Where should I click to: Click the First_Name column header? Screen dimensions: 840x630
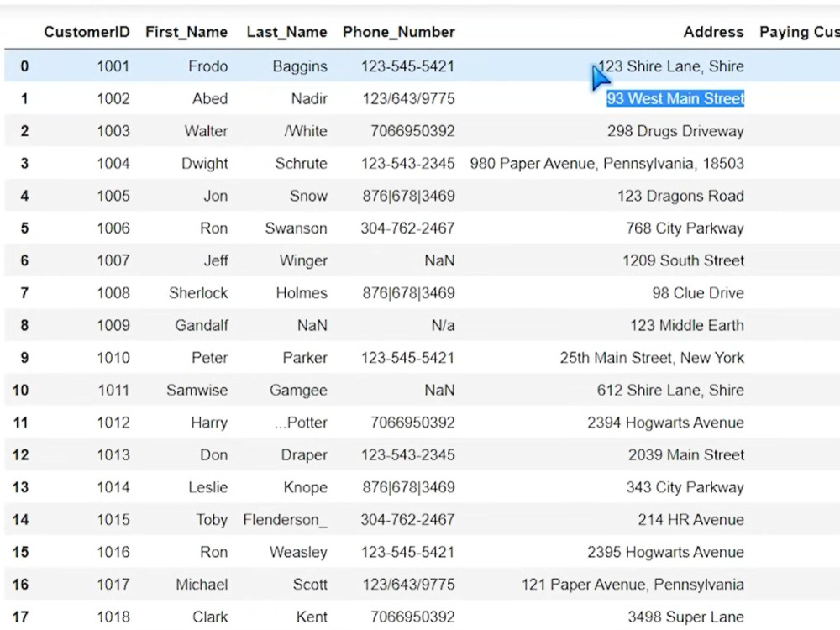coord(186,32)
